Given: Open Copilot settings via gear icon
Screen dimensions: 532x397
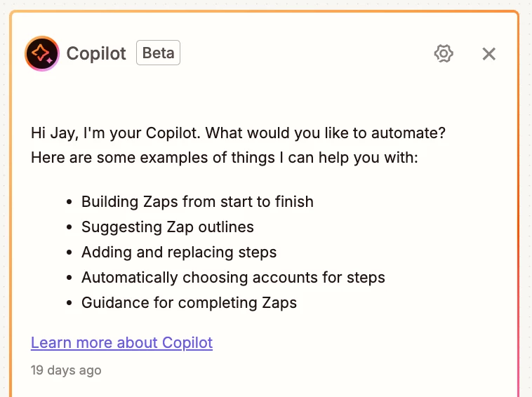Looking at the screenshot, I should click(444, 53).
